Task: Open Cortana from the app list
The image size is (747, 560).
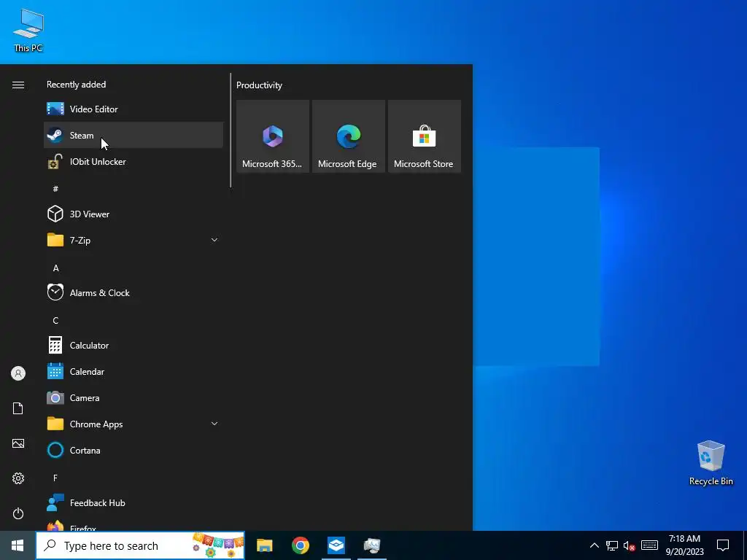Action: tap(133, 450)
